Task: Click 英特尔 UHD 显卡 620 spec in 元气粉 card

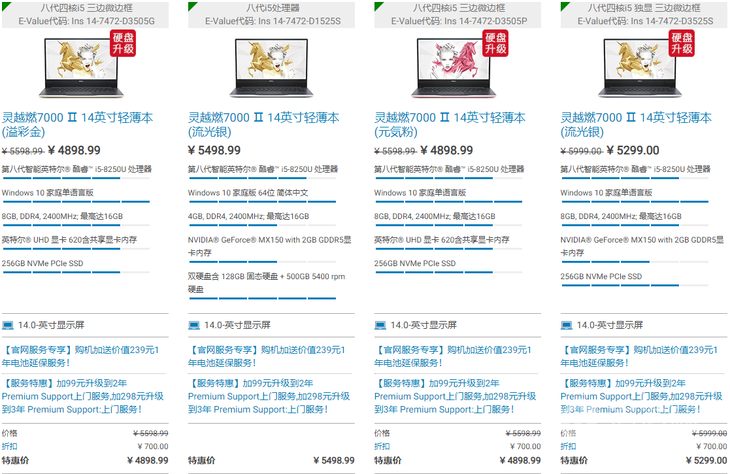Action: 442,240
